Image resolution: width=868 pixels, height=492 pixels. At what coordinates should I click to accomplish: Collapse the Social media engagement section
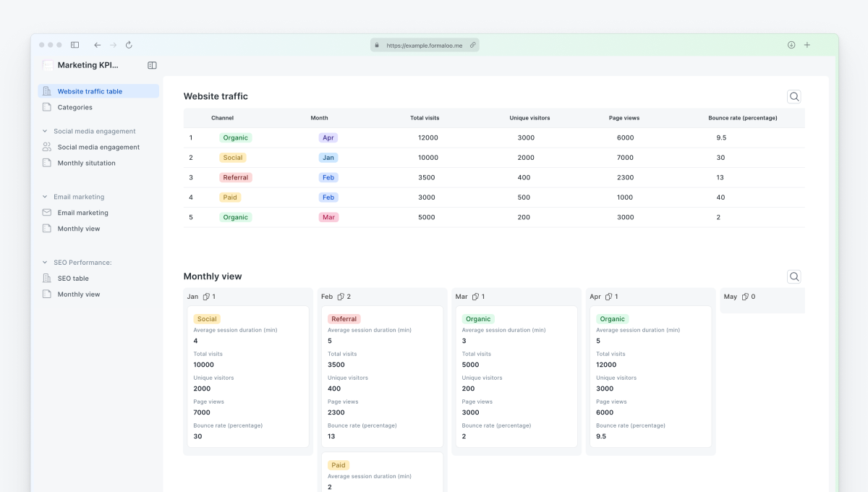tap(45, 132)
